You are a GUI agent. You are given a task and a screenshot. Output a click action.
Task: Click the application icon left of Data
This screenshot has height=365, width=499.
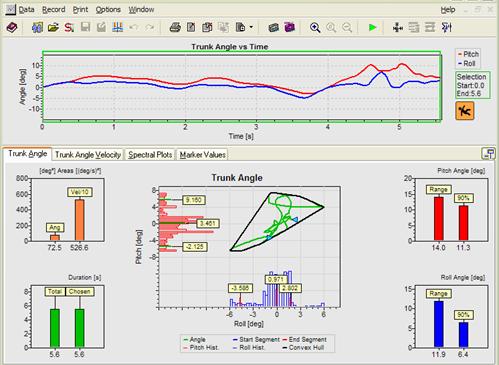pyautogui.click(x=10, y=9)
